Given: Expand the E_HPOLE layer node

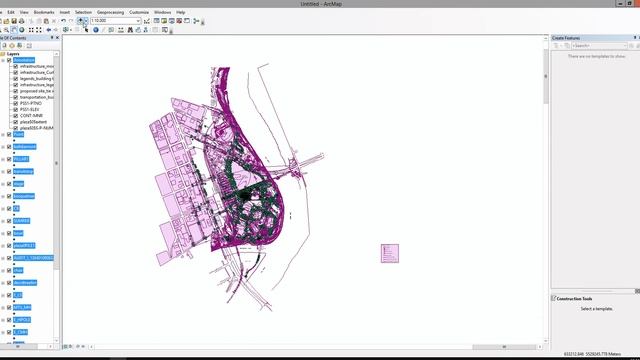Looking at the screenshot, I should (3, 320).
